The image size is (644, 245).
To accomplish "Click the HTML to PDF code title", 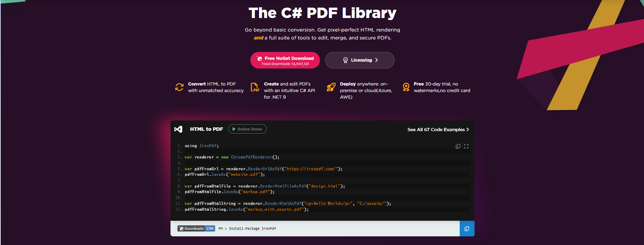I will pos(206,129).
